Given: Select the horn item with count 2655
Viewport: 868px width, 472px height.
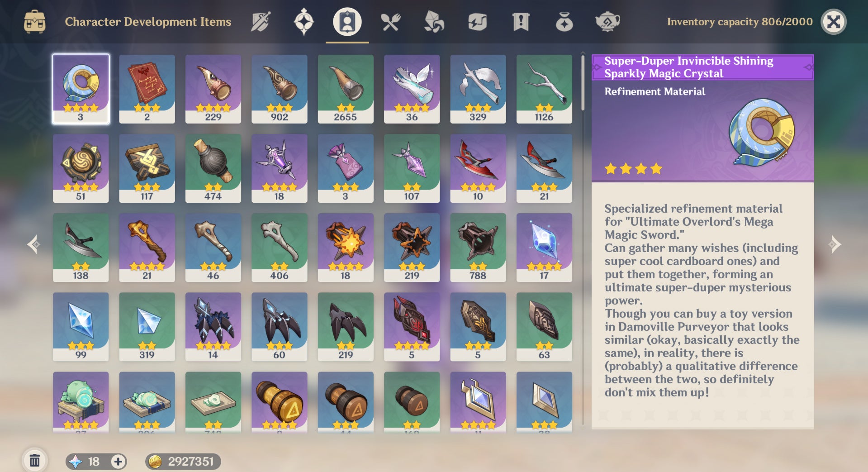Looking at the screenshot, I should 346,89.
